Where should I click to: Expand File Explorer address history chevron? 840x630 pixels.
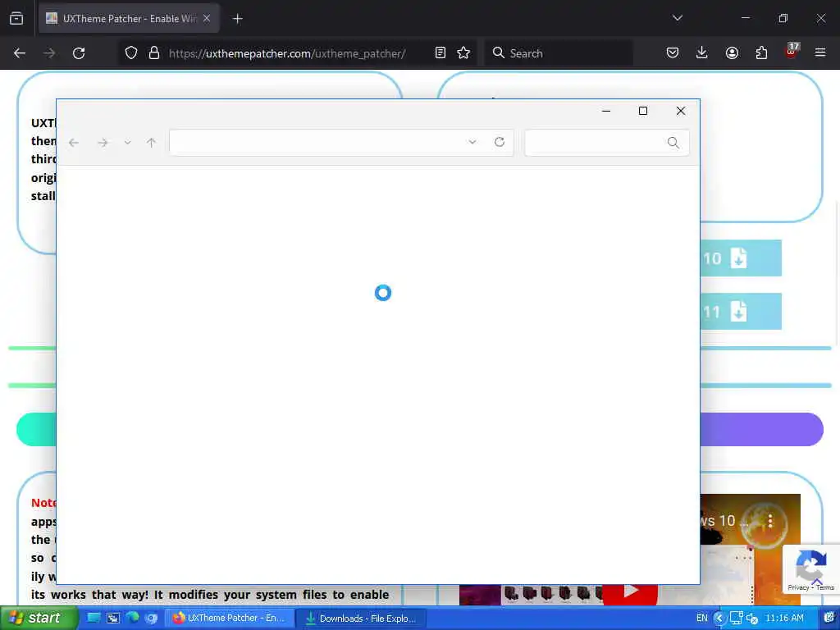[x=472, y=142]
